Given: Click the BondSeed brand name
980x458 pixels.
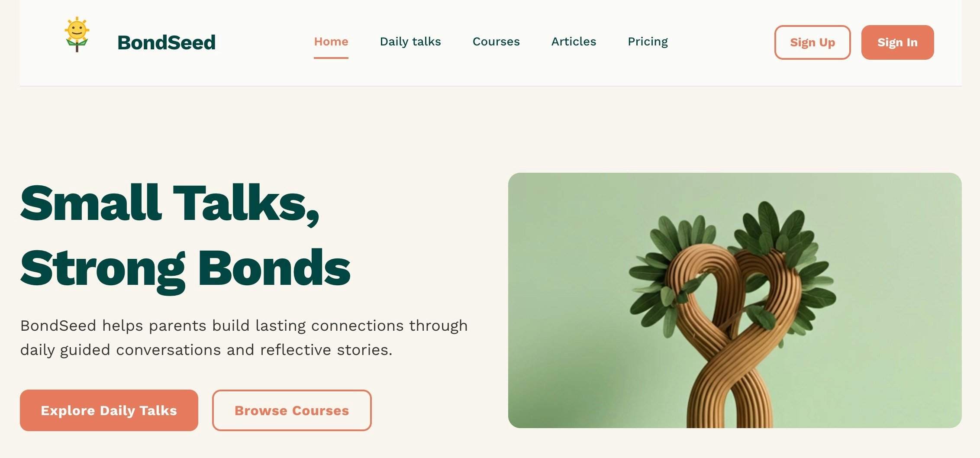Looking at the screenshot, I should pyautogui.click(x=167, y=42).
